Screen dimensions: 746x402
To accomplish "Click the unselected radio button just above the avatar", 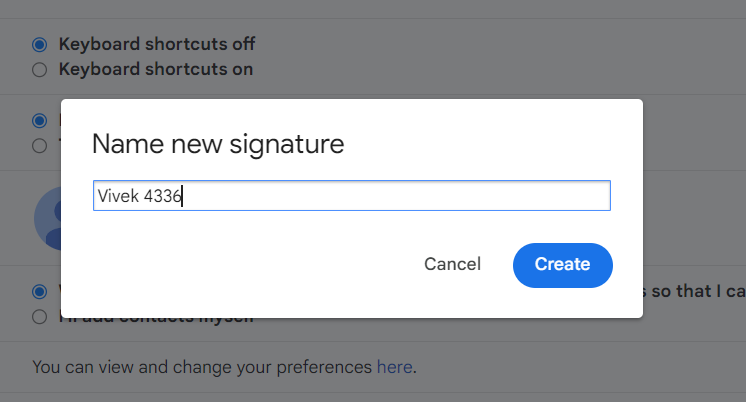I will [x=39, y=146].
